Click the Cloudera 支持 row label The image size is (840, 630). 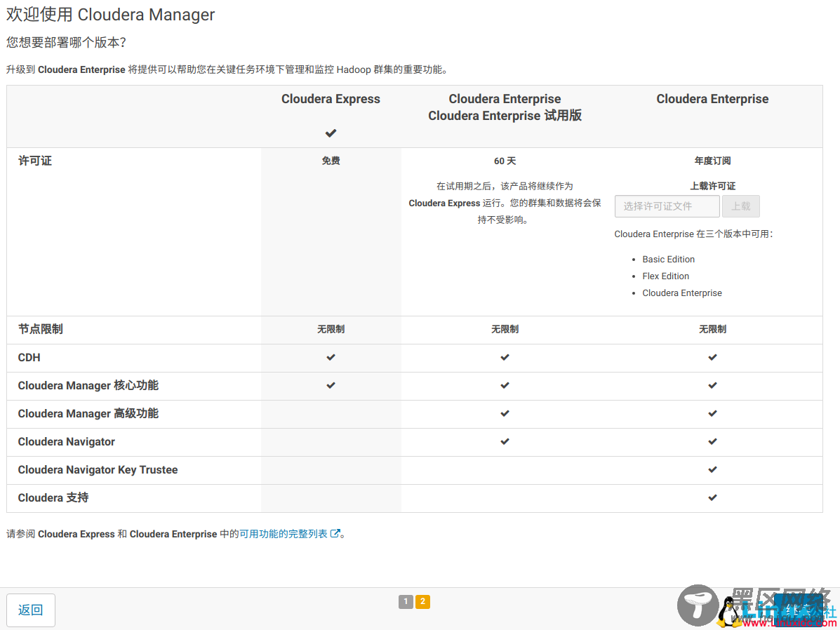pos(53,497)
